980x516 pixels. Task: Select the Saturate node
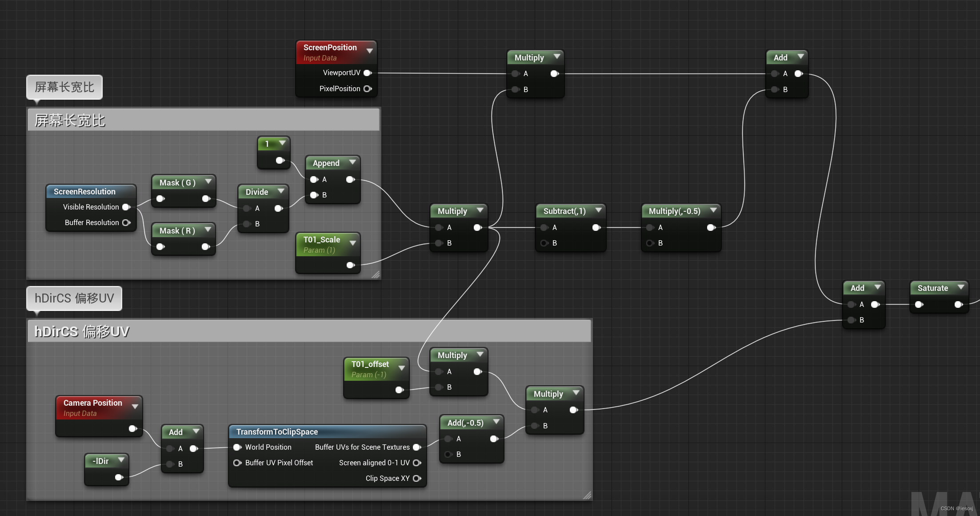click(x=933, y=288)
